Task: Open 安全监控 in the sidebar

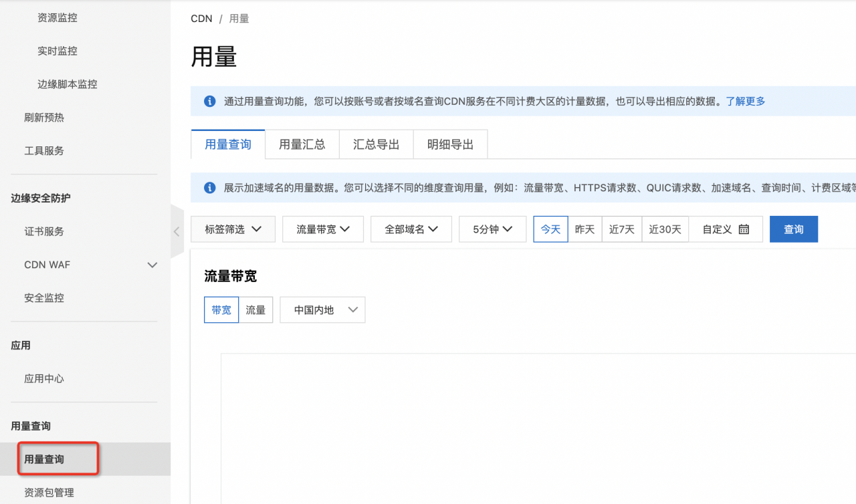Action: pos(44,297)
